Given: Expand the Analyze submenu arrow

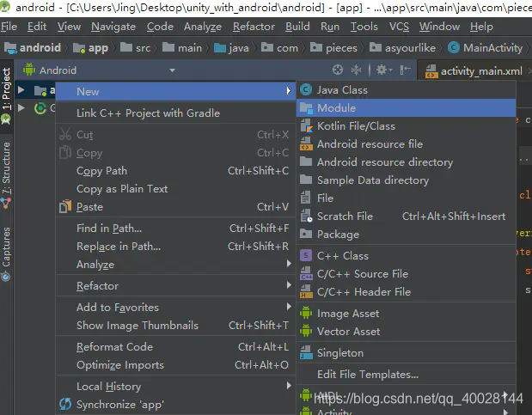Looking at the screenshot, I should [x=289, y=264].
